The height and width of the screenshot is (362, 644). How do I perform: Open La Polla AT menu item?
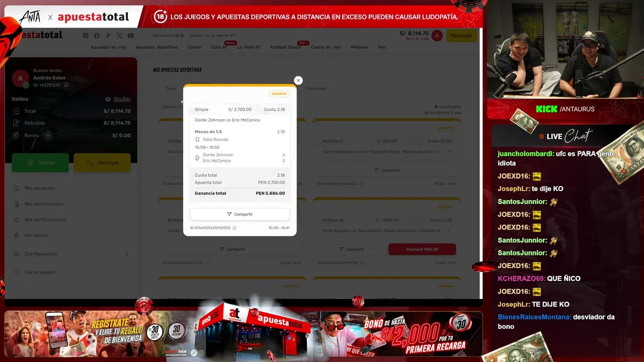[249, 47]
